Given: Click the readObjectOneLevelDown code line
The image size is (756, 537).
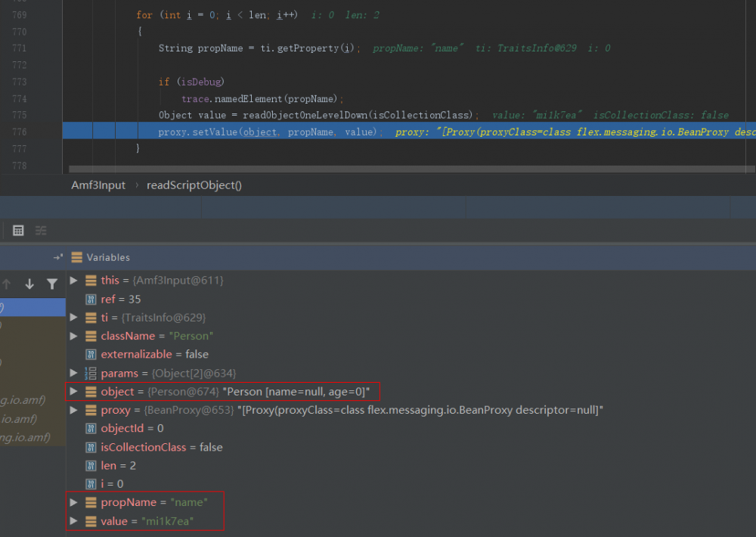Looking at the screenshot, I should [x=319, y=115].
